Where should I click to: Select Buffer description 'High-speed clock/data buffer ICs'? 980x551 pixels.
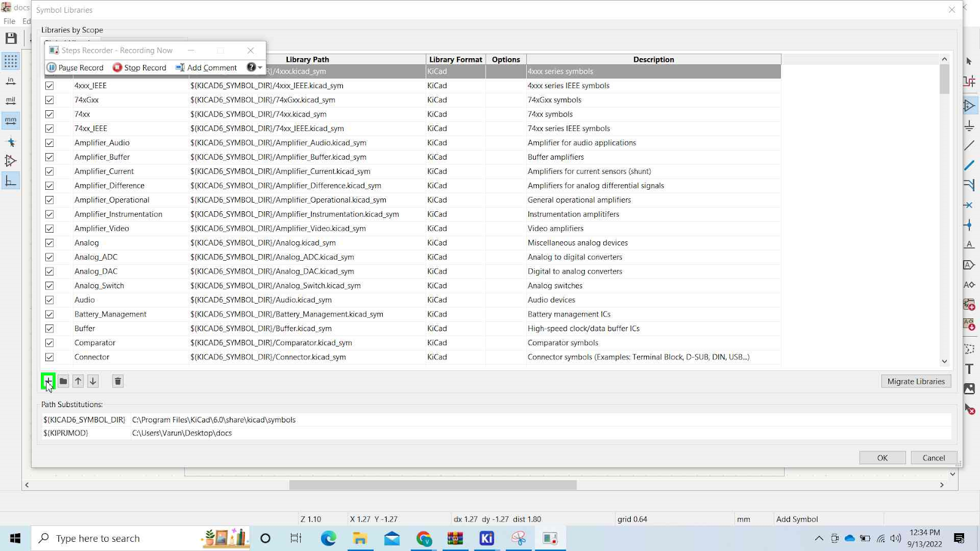(x=654, y=329)
